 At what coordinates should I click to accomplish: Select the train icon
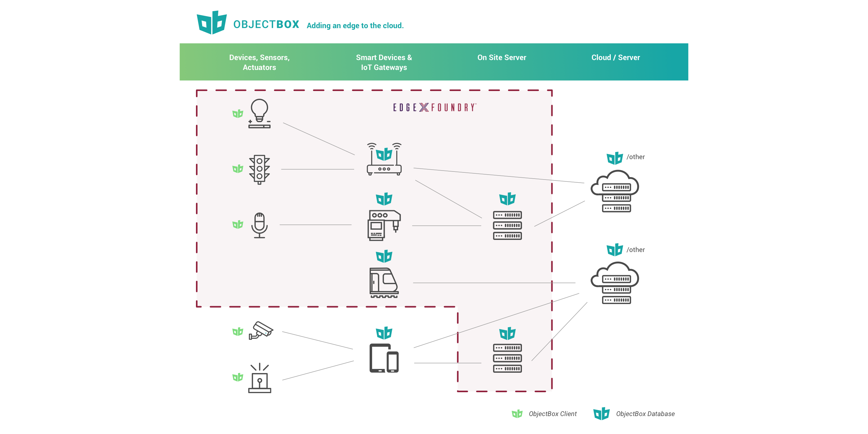384,283
